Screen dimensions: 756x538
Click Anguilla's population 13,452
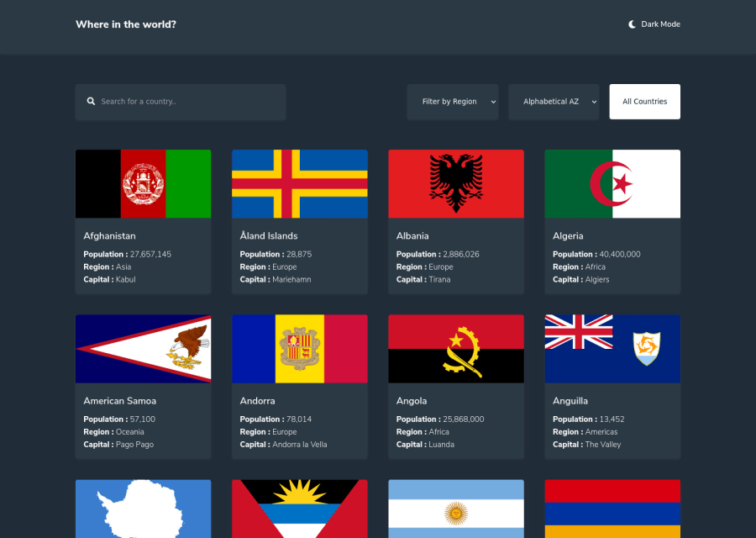tap(612, 419)
